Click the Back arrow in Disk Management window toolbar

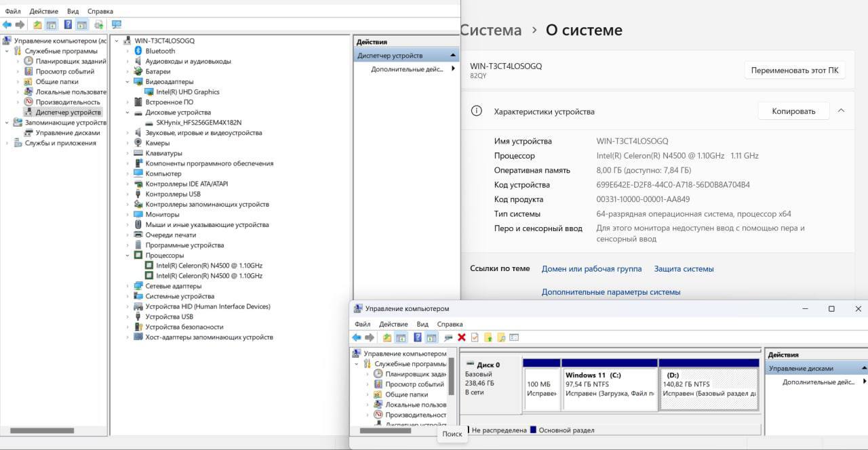[x=357, y=337]
